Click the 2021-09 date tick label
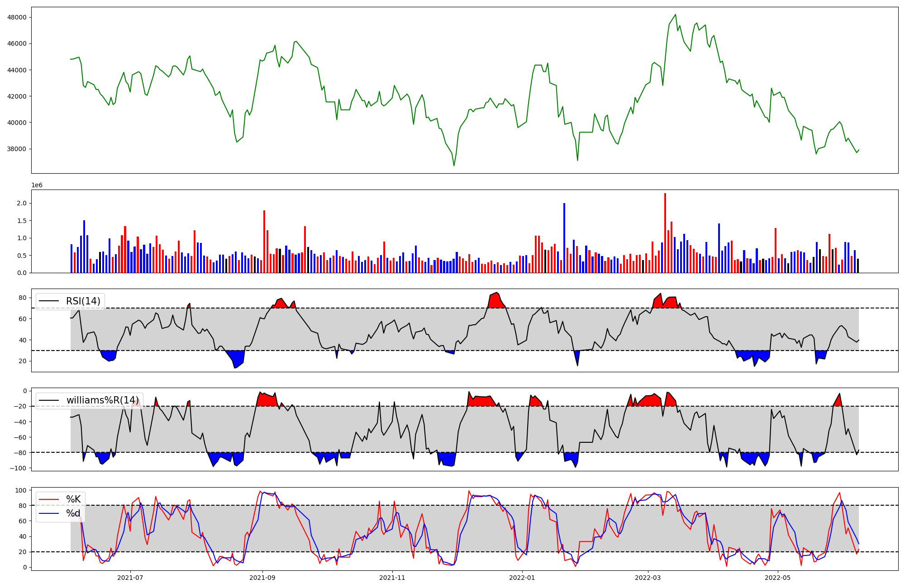Screen dimensions: 905x588 (262, 578)
